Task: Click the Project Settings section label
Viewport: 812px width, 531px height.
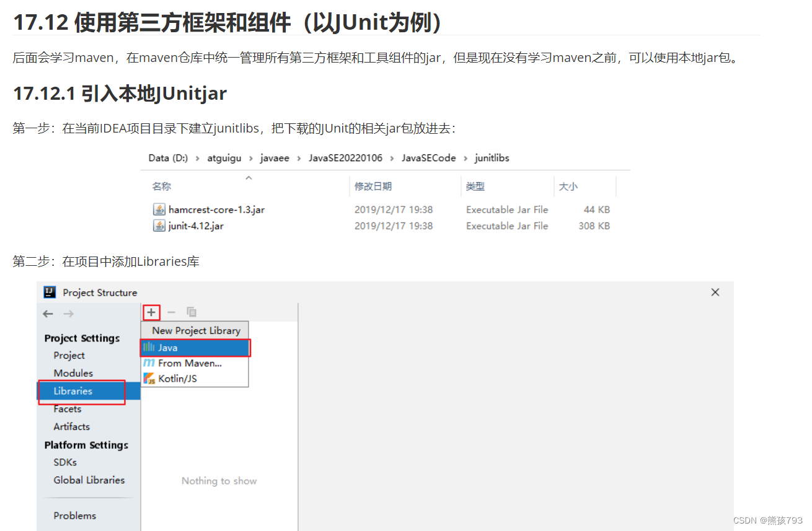Action: pos(82,338)
